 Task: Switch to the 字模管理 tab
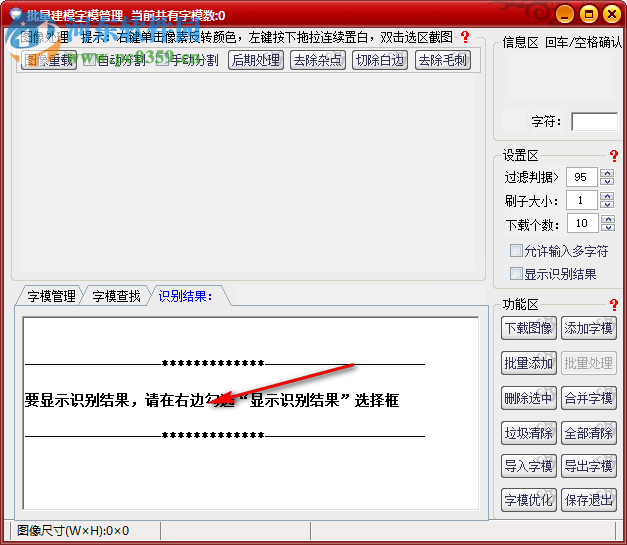[51, 296]
